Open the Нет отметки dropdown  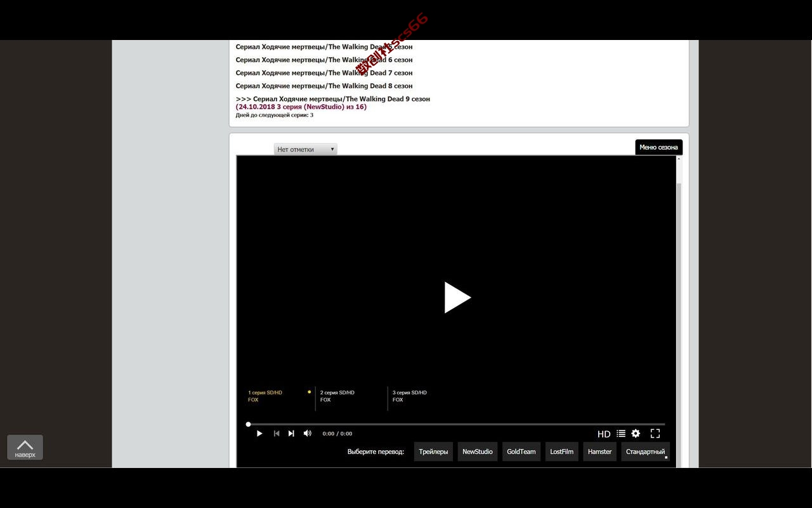(x=306, y=149)
